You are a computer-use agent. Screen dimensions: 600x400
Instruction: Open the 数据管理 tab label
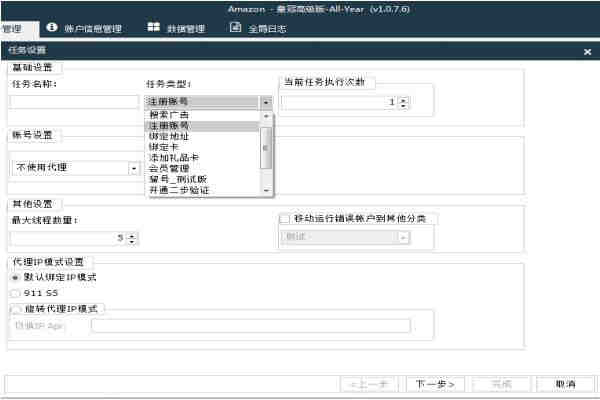click(186, 29)
